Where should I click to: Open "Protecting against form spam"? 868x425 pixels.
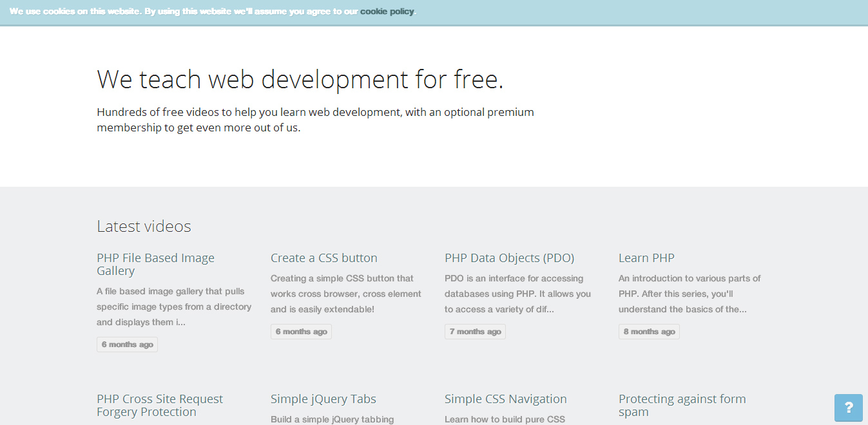coord(682,405)
